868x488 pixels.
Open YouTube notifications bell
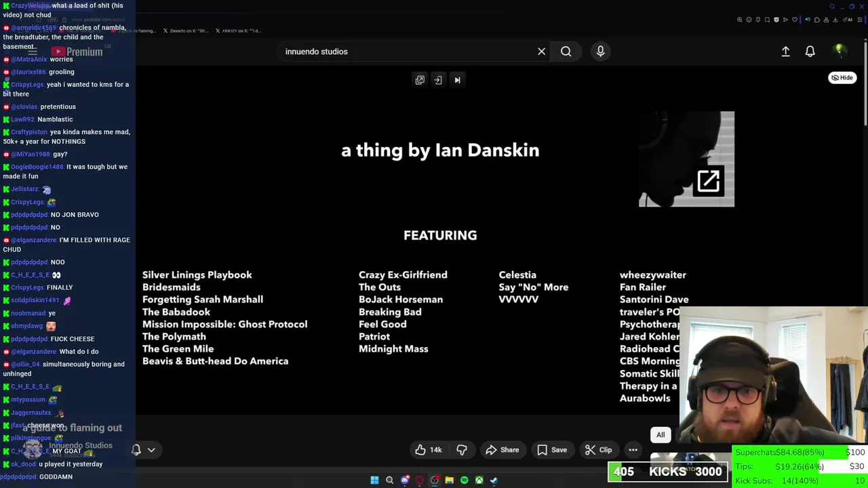click(x=810, y=52)
